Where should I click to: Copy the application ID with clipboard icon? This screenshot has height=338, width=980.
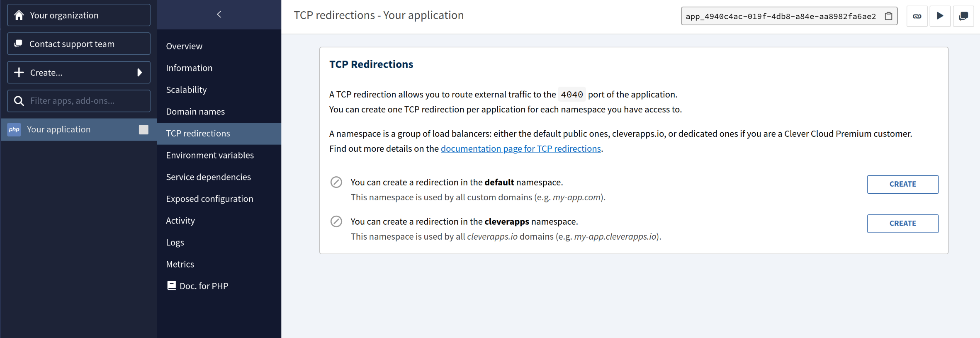(888, 16)
